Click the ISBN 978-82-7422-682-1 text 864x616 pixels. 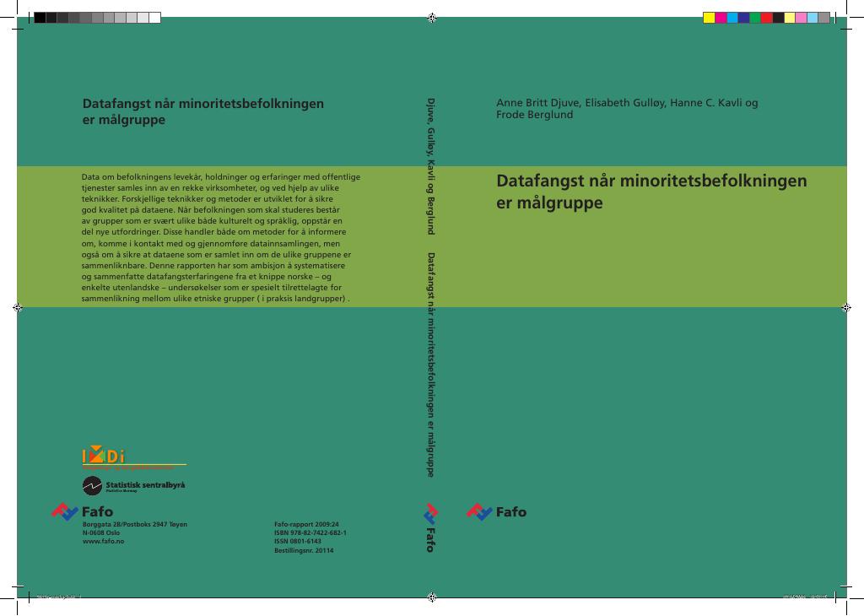310,532
